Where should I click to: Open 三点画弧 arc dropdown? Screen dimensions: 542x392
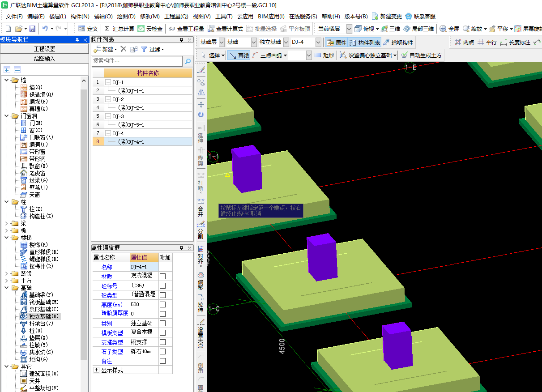[x=285, y=55]
